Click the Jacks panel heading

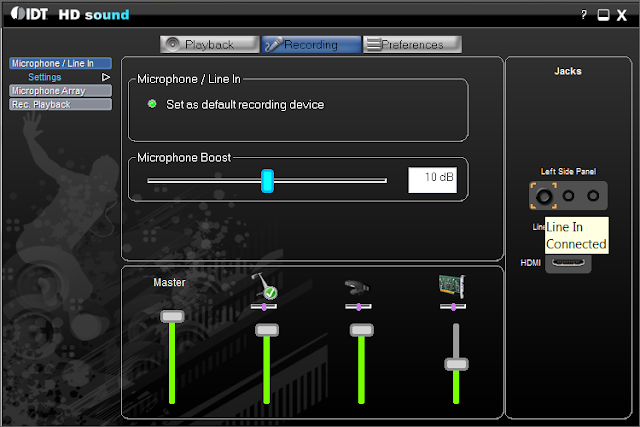(x=568, y=71)
